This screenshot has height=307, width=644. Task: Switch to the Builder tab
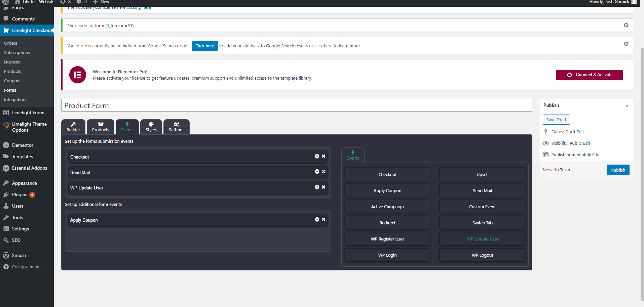tap(73, 127)
